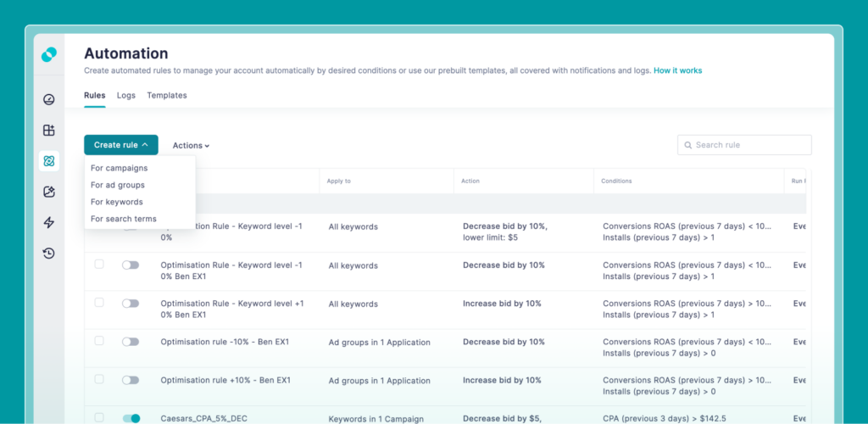Tick checkbox for Optimisation rule -10% - Ben EX1
Image resolution: width=868 pixels, height=424 pixels.
(x=99, y=340)
